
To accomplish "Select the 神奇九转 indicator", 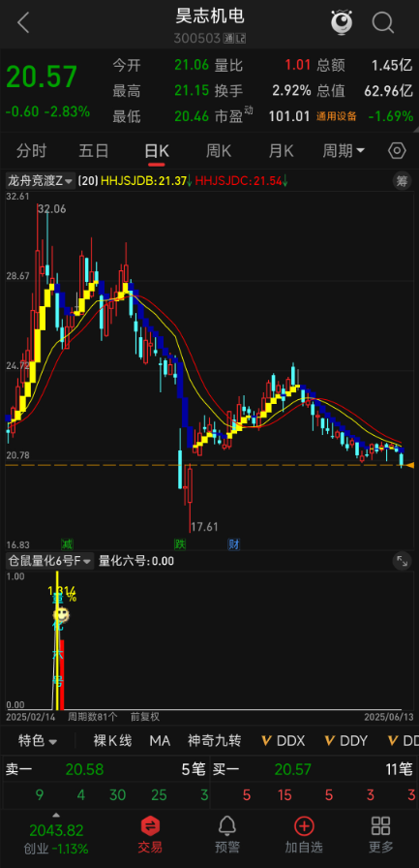I will [215, 741].
